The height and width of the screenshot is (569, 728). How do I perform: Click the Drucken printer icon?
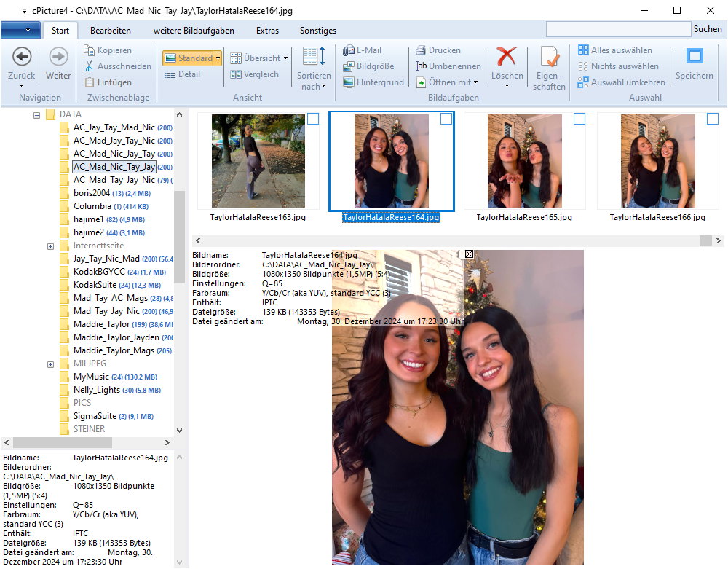tap(421, 50)
